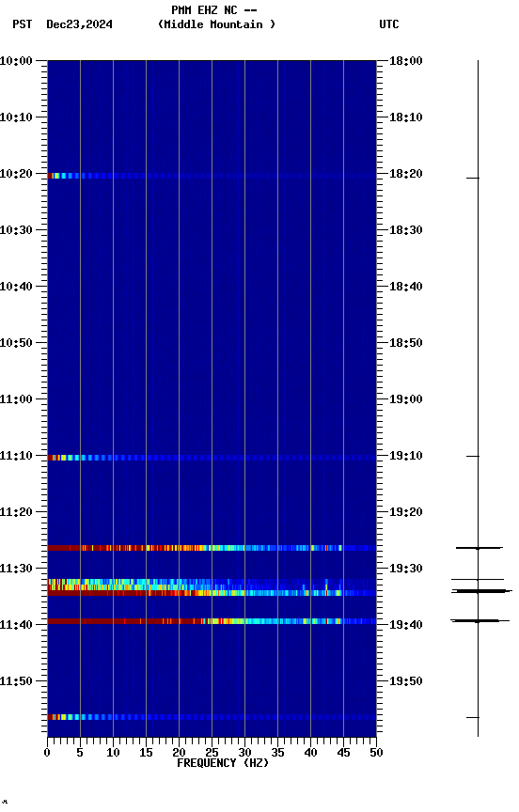Click the 18:30 UTC time label

[406, 230]
